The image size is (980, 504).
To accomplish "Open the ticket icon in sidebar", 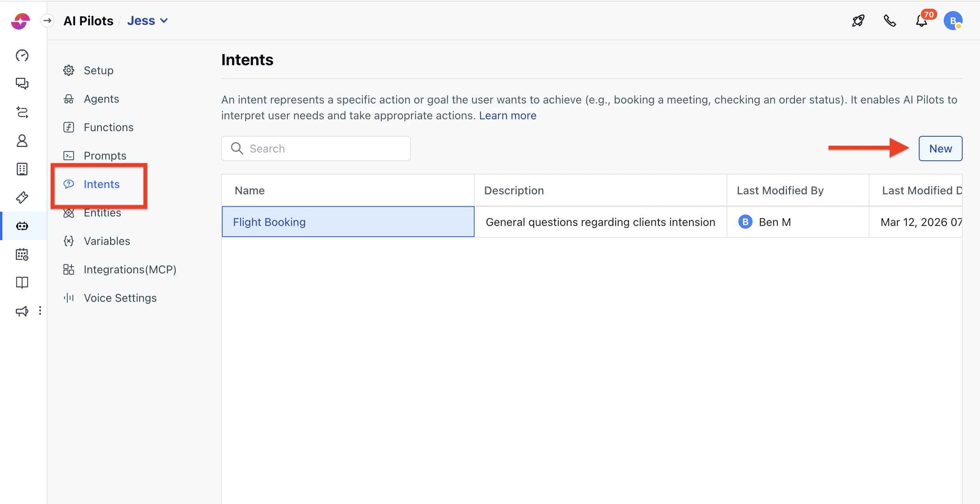I will 22,197.
